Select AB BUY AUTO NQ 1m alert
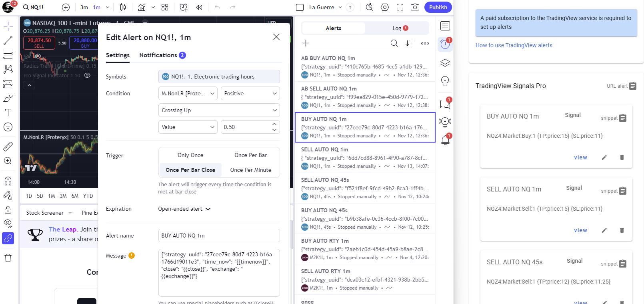 (365, 66)
